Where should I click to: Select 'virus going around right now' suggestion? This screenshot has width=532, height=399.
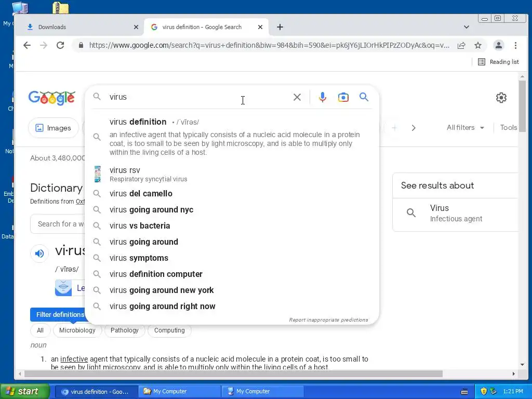coord(232,307)
